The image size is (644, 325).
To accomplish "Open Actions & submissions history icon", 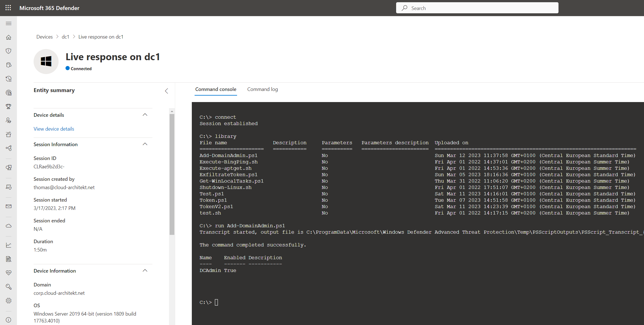I will click(9, 79).
